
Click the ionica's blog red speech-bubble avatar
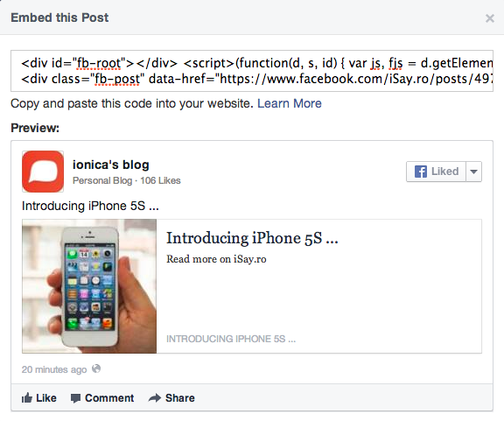pos(43,172)
